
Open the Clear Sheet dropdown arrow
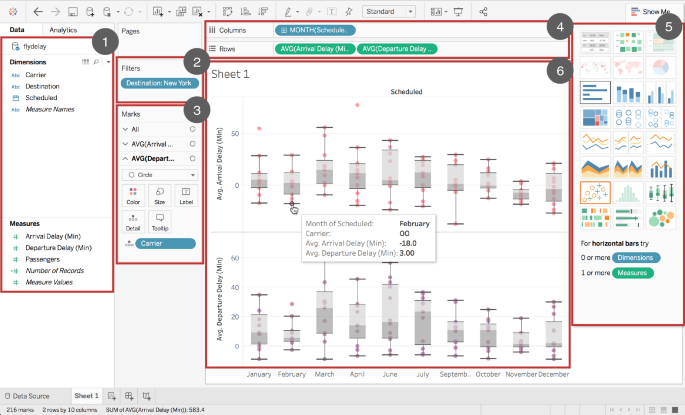point(208,12)
